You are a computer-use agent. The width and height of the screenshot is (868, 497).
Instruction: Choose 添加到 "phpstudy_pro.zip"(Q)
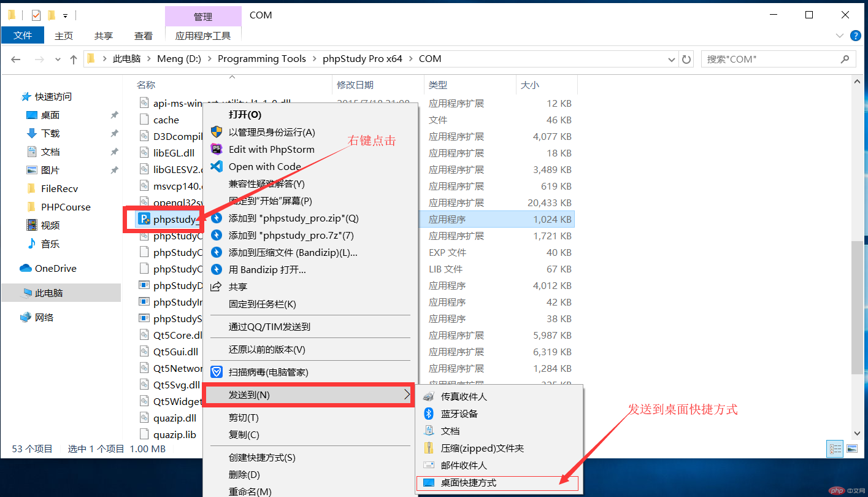[x=310, y=218]
